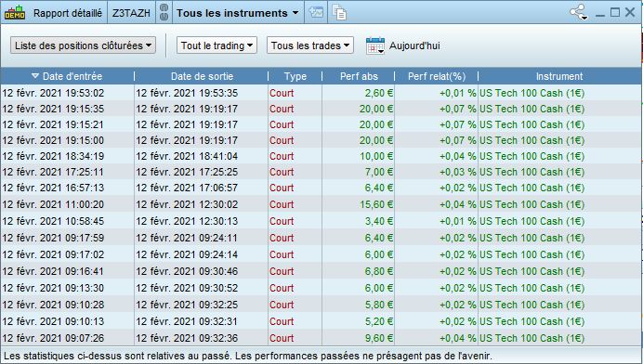Select entry date 12 févr. 2021 16:57:13
The width and height of the screenshot is (643, 364).
coord(53,188)
